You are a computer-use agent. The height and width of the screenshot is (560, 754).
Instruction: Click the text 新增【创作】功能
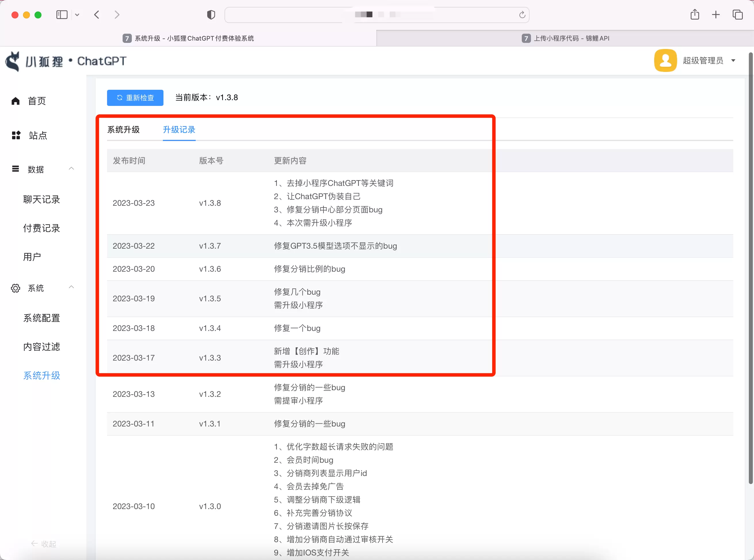306,351
